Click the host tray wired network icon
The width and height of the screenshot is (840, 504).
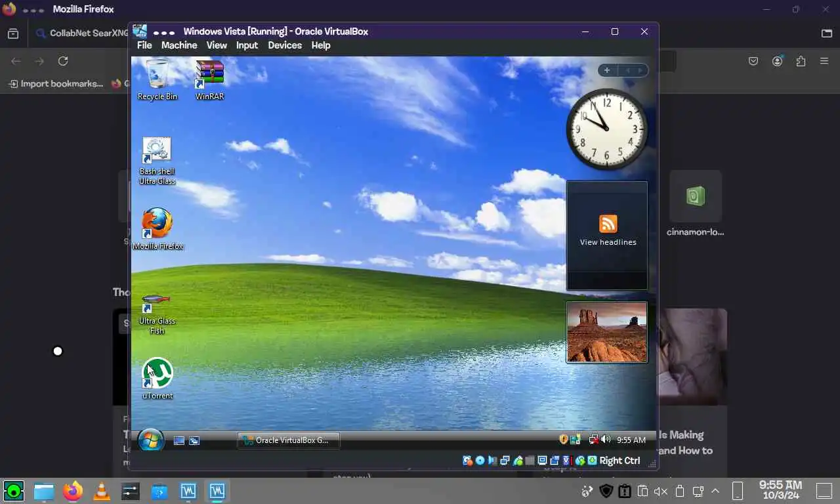tap(698, 491)
